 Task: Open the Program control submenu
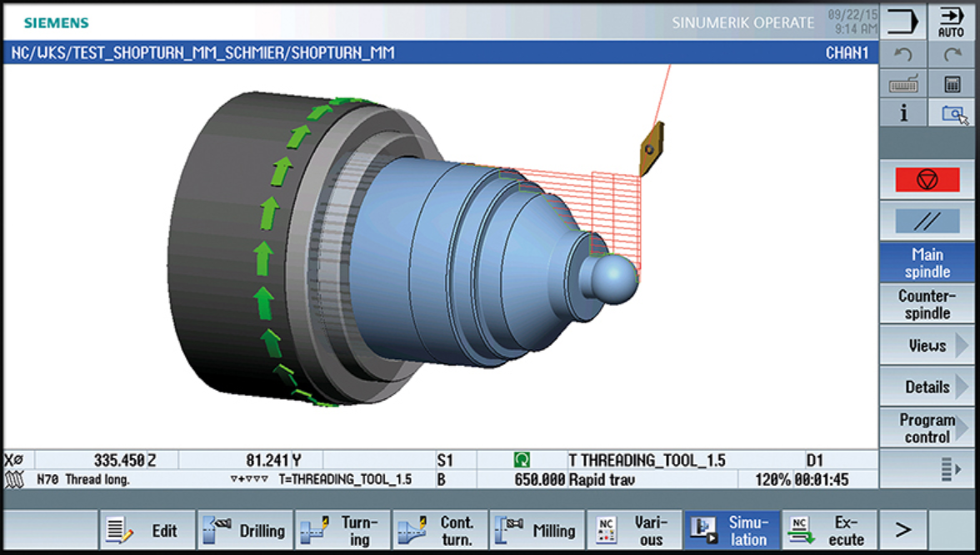927,428
